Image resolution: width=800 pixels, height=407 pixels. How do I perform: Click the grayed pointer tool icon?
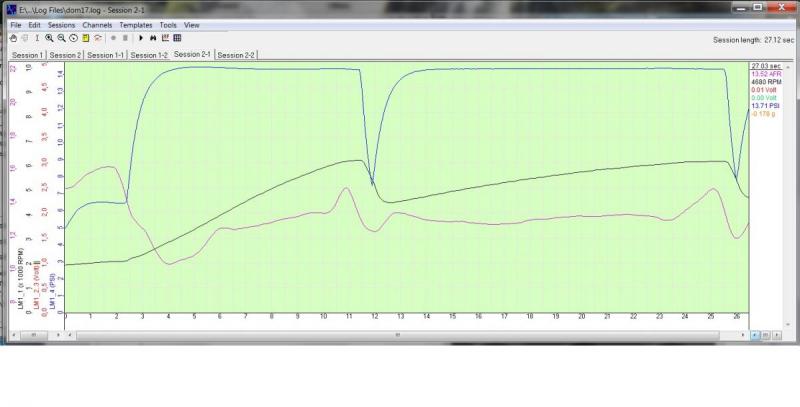[x=25, y=38]
